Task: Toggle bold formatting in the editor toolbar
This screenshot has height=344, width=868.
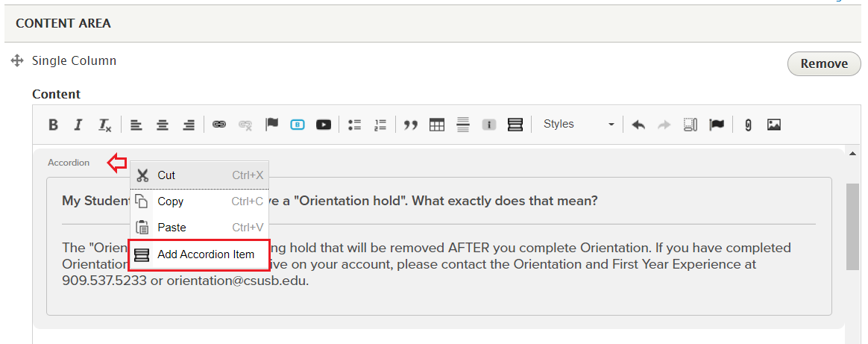Action: [54, 125]
